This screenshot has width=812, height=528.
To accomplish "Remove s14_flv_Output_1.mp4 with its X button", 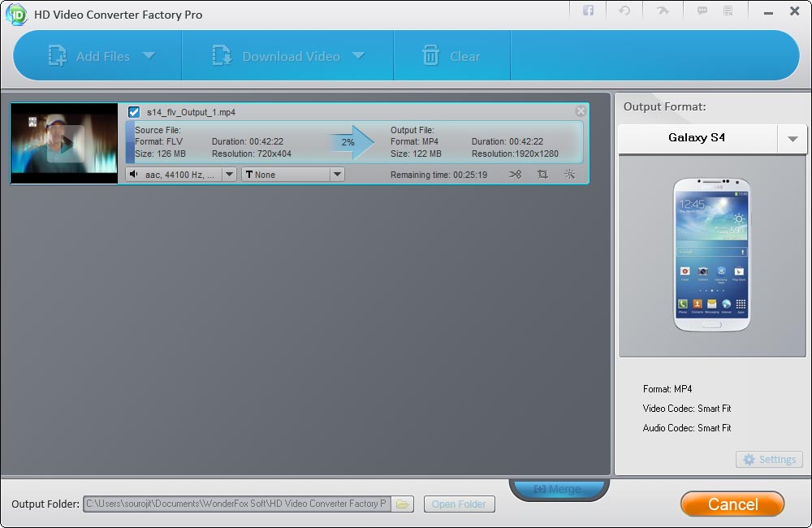I will pyautogui.click(x=581, y=111).
